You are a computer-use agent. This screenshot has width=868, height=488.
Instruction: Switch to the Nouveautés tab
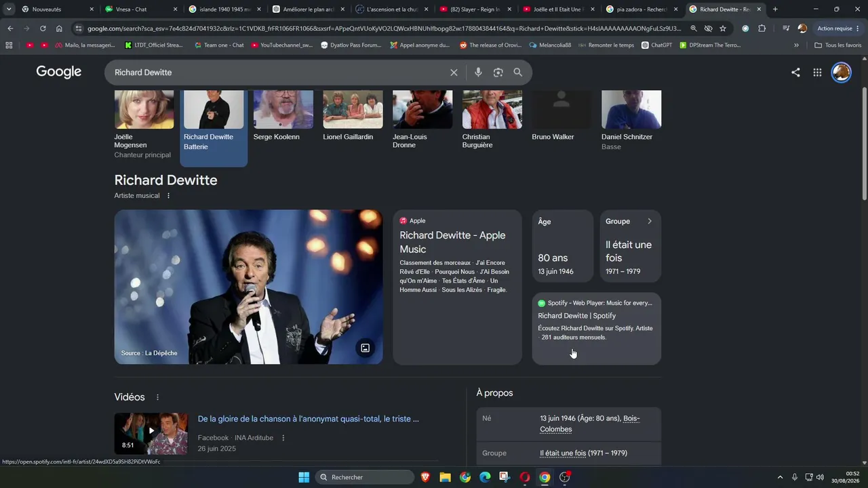pyautogui.click(x=57, y=9)
